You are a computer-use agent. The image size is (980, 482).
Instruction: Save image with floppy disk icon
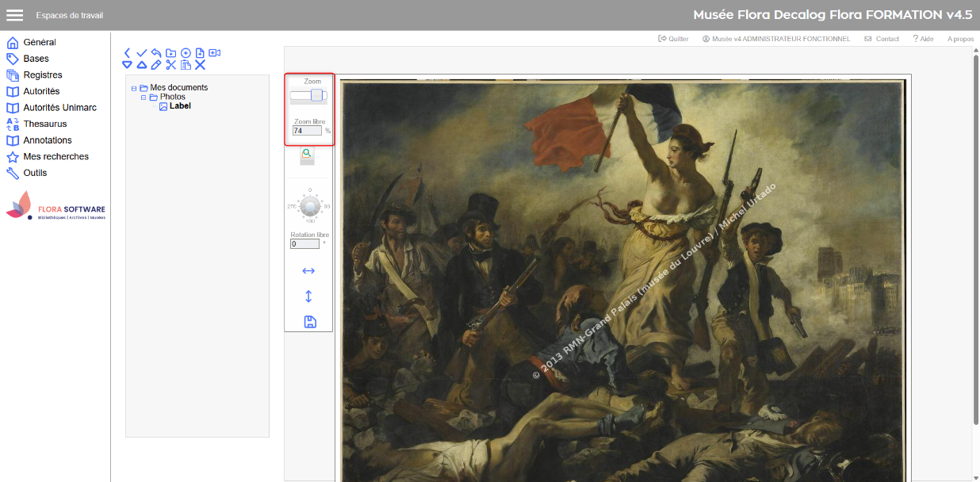tap(310, 321)
